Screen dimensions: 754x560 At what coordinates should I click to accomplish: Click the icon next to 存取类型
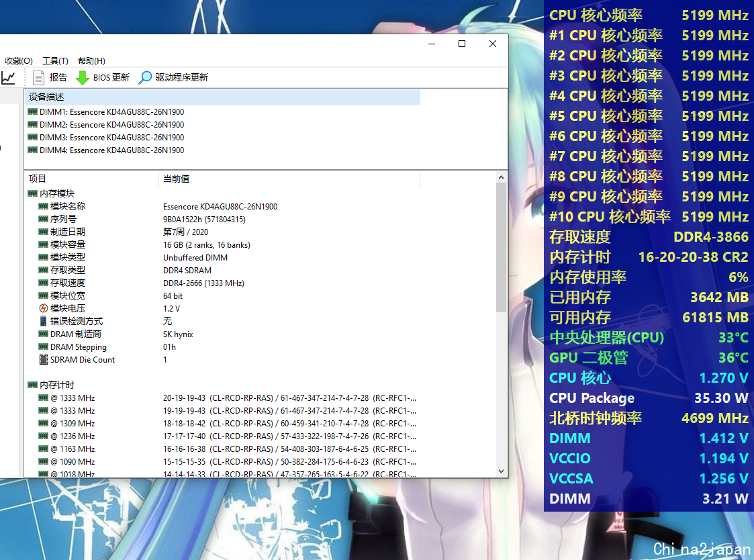tap(43, 270)
